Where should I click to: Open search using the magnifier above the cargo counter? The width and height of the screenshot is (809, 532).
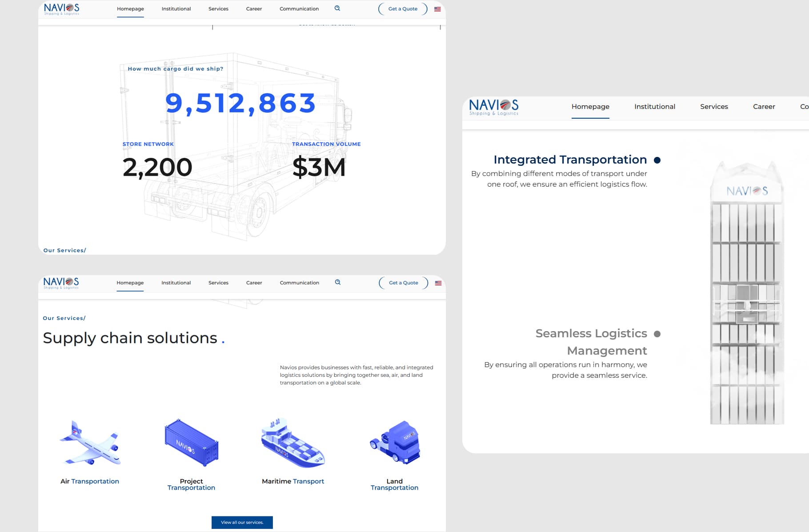pos(337,8)
